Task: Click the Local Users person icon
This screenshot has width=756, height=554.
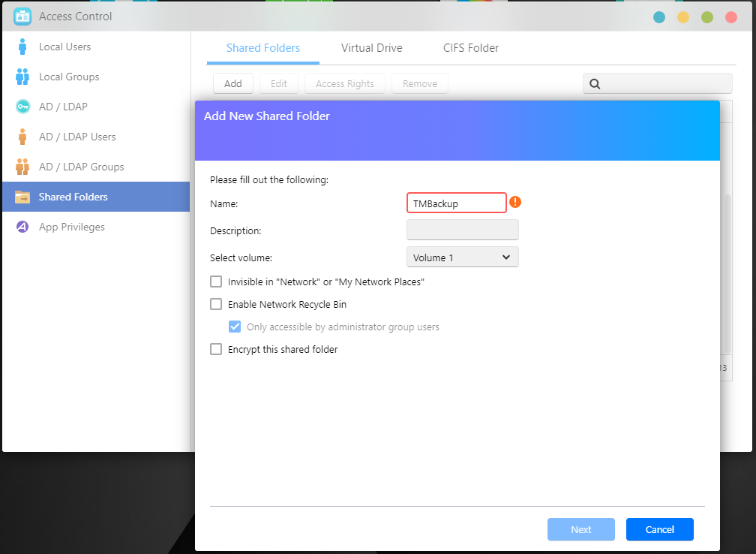Action: coord(22,47)
